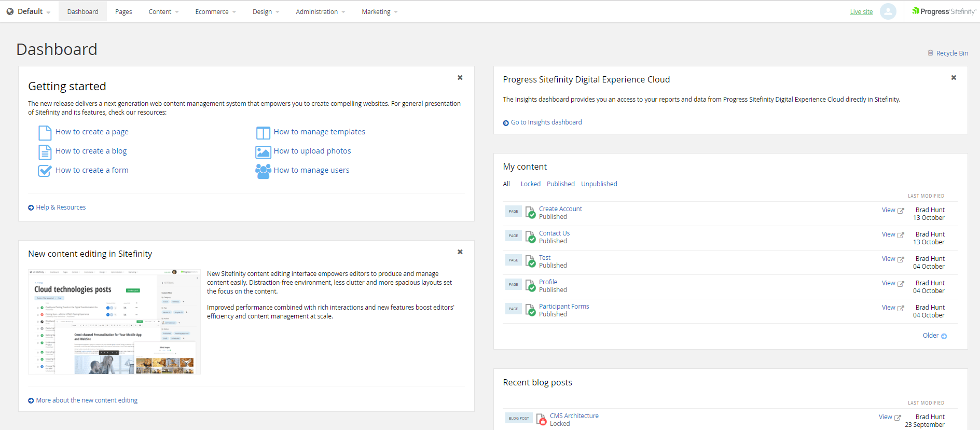
Task: Click the PAGE badge beside Create Account
Action: click(513, 211)
